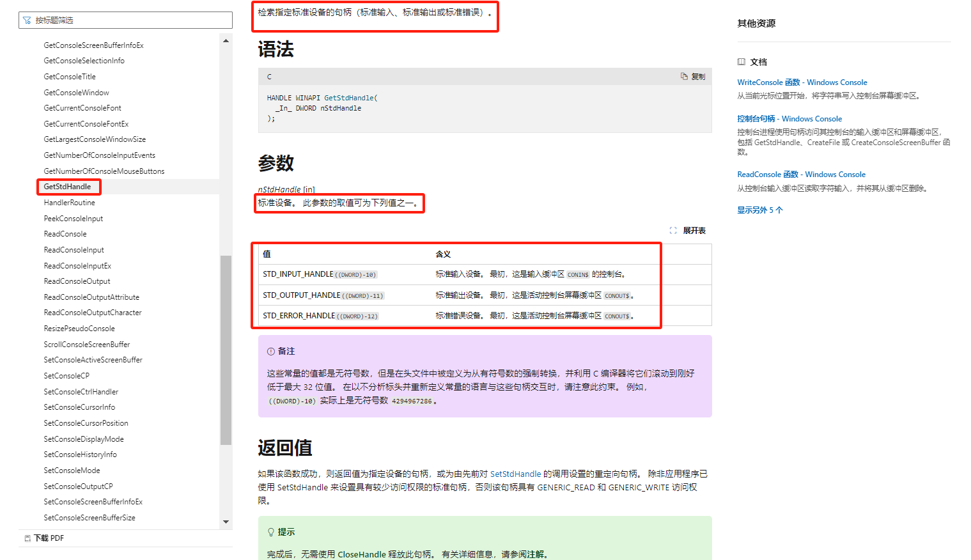971x560 pixels.
Task: Click the sidebar scrollbar thumb
Action: tap(226, 350)
